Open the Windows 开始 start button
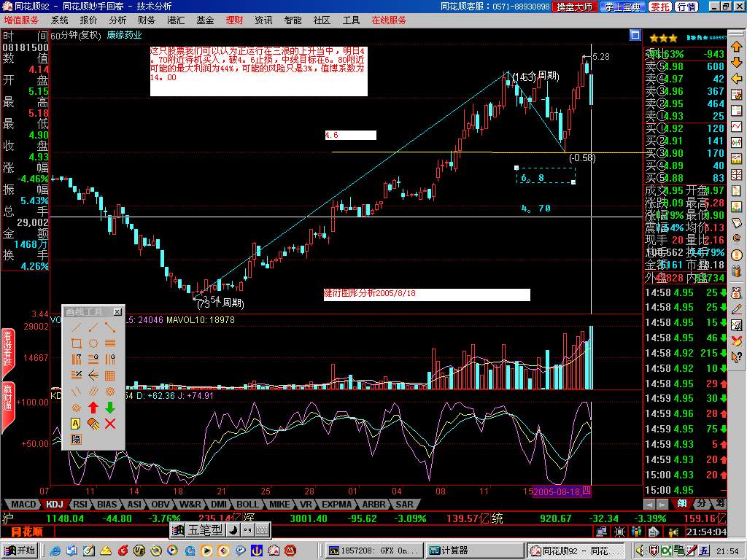 [x=20, y=551]
